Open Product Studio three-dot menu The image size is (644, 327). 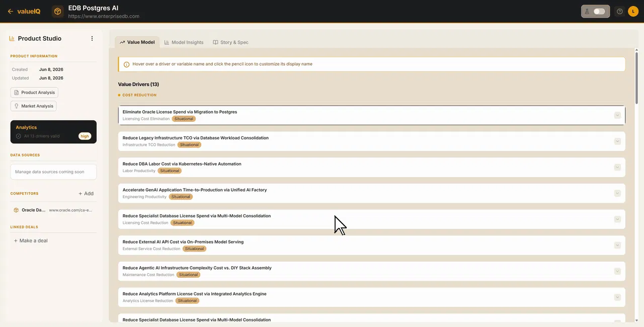pyautogui.click(x=92, y=38)
